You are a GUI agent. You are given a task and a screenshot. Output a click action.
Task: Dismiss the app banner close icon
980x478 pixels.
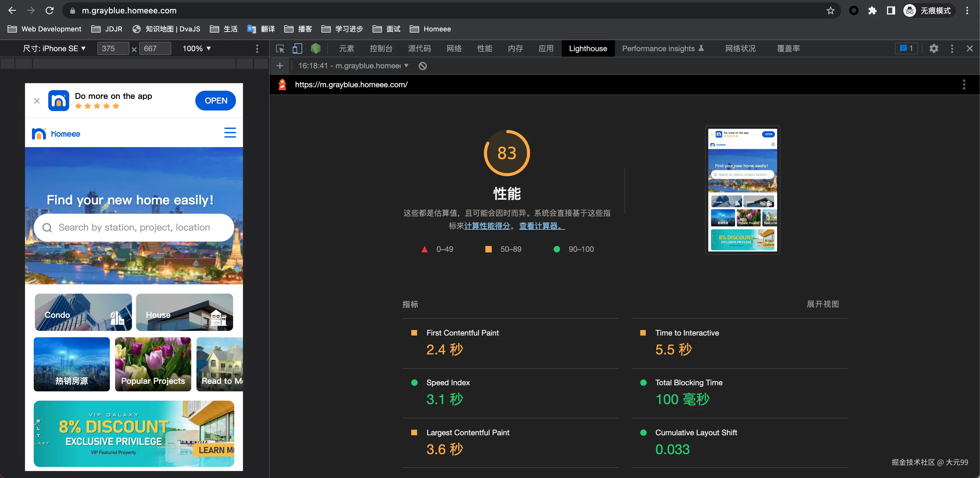tap(37, 101)
